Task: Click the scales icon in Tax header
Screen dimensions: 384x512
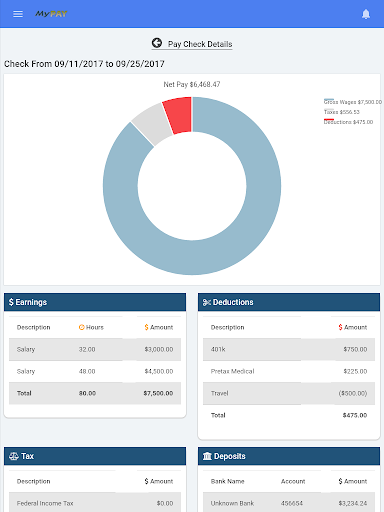Action: click(x=14, y=456)
